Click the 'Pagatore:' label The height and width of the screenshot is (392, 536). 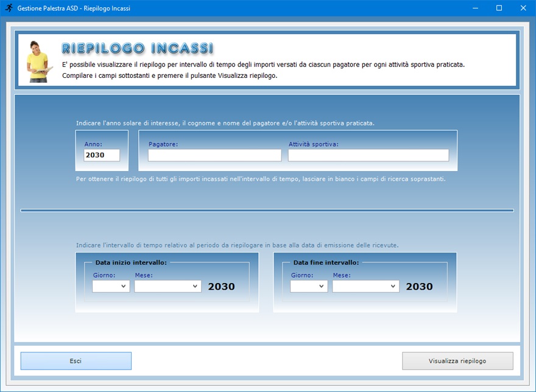tap(163, 144)
